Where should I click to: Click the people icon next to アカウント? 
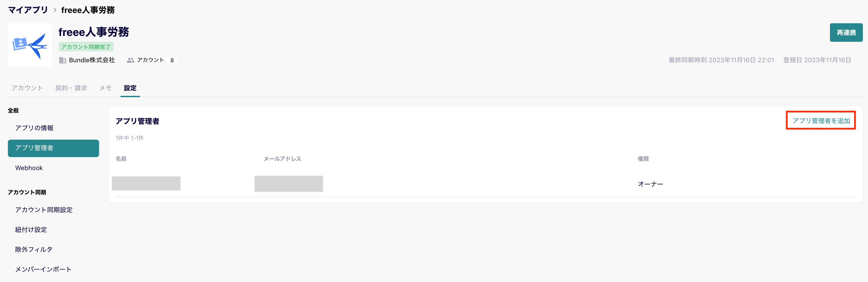131,60
